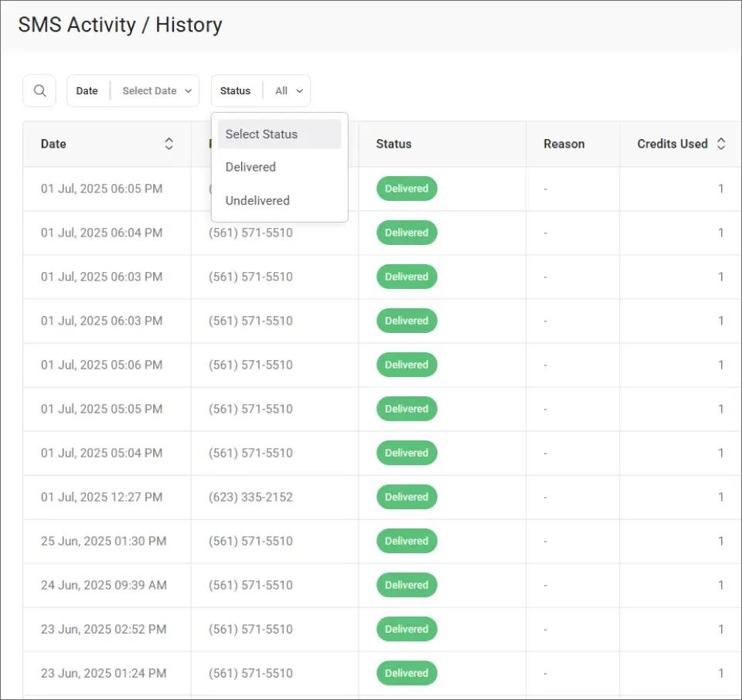Sort by the Credits Used sort arrows

[x=721, y=143]
